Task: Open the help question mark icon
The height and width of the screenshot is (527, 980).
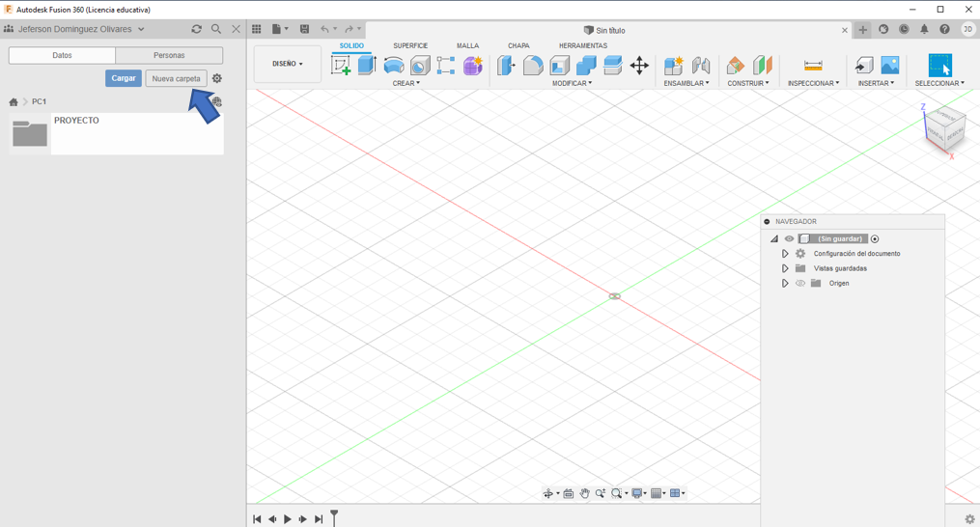Action: click(x=944, y=29)
